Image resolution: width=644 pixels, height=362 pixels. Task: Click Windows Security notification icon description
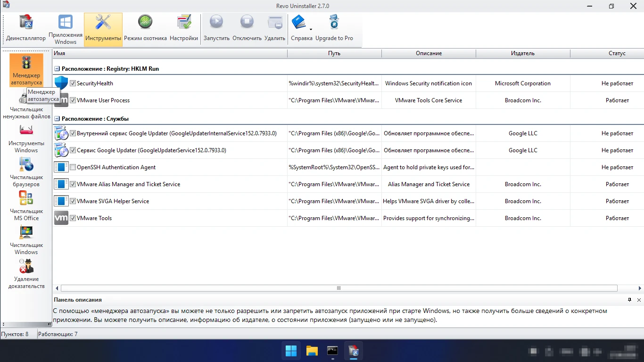point(429,83)
